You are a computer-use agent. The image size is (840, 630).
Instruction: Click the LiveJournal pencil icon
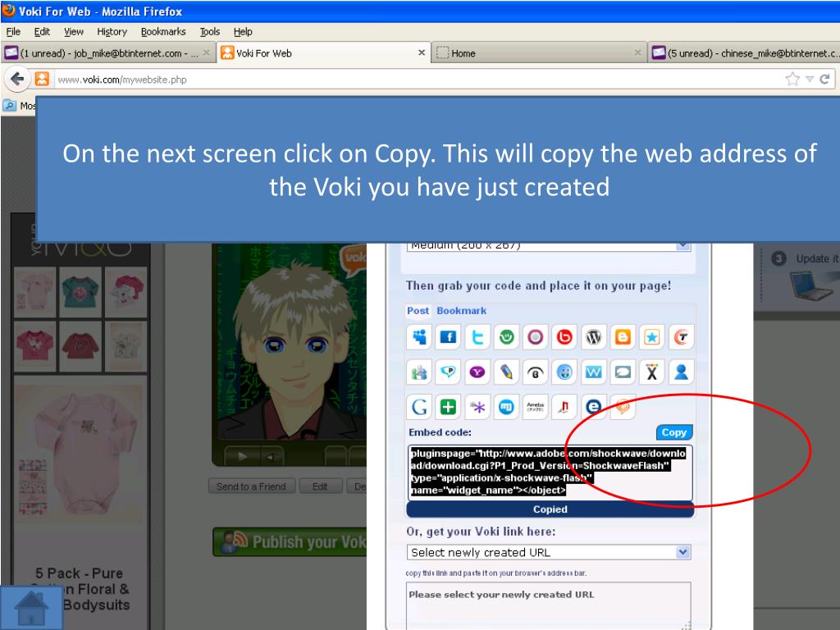[506, 372]
